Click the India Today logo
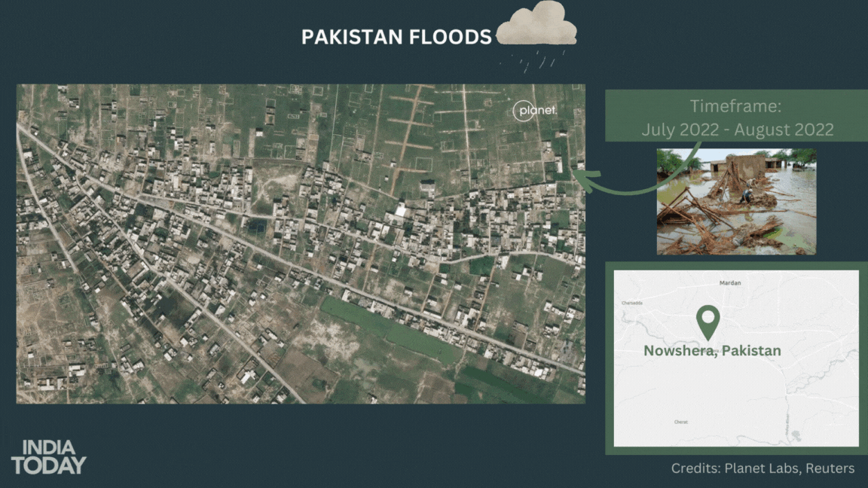The image size is (868, 488). point(48,457)
